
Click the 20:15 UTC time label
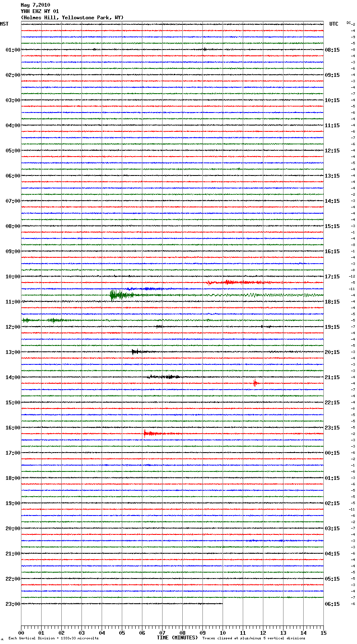click(x=332, y=352)
